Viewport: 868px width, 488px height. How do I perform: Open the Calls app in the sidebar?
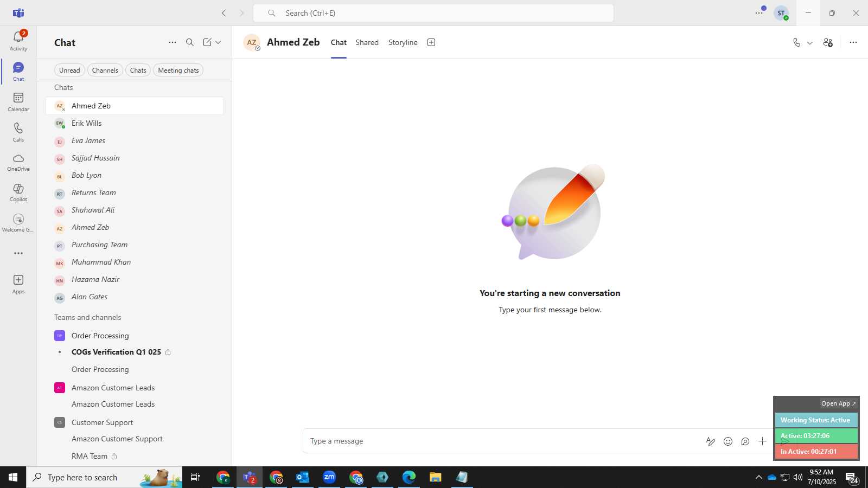pyautogui.click(x=18, y=132)
